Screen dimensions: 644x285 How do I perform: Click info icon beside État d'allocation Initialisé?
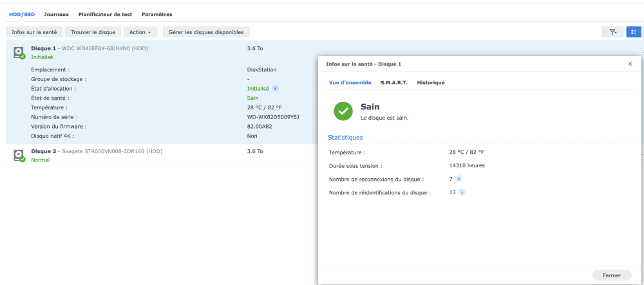point(275,89)
